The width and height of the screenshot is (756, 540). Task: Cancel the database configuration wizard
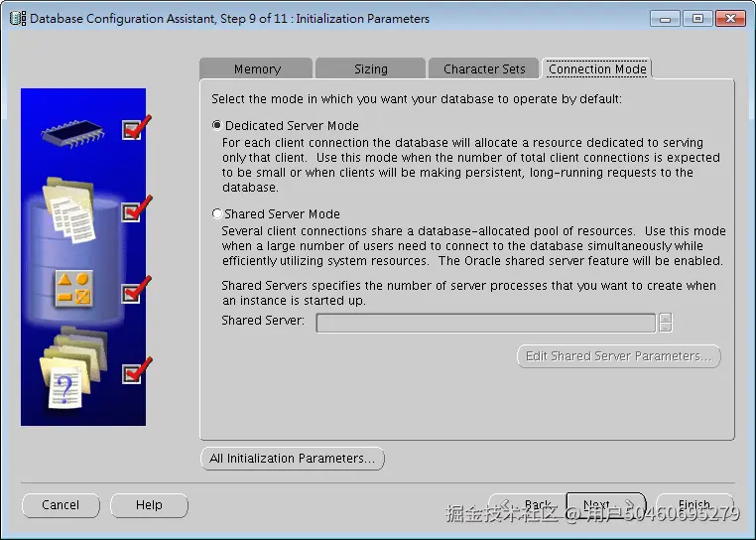coord(61,505)
